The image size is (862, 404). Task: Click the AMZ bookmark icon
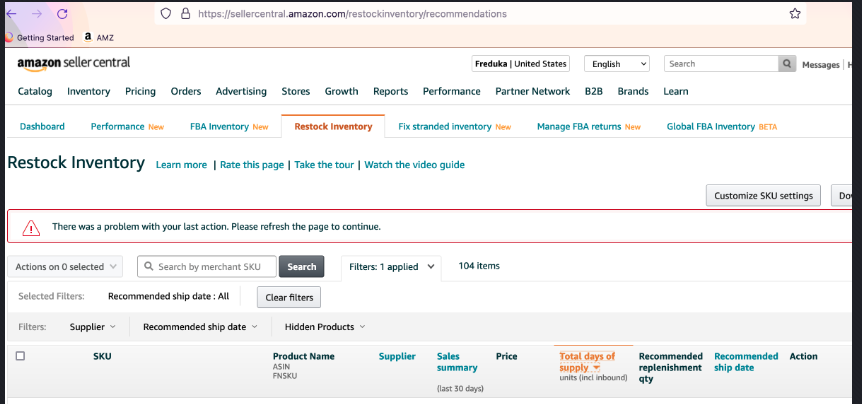tap(88, 38)
